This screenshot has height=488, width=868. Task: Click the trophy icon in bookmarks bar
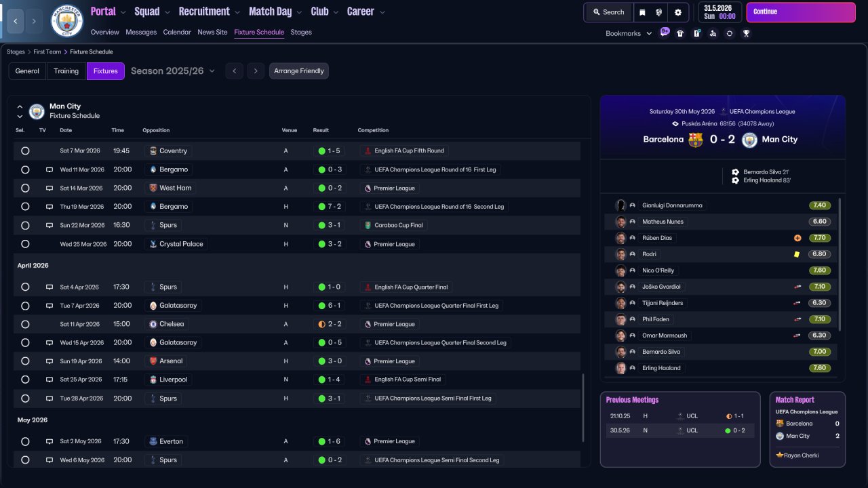pos(746,33)
